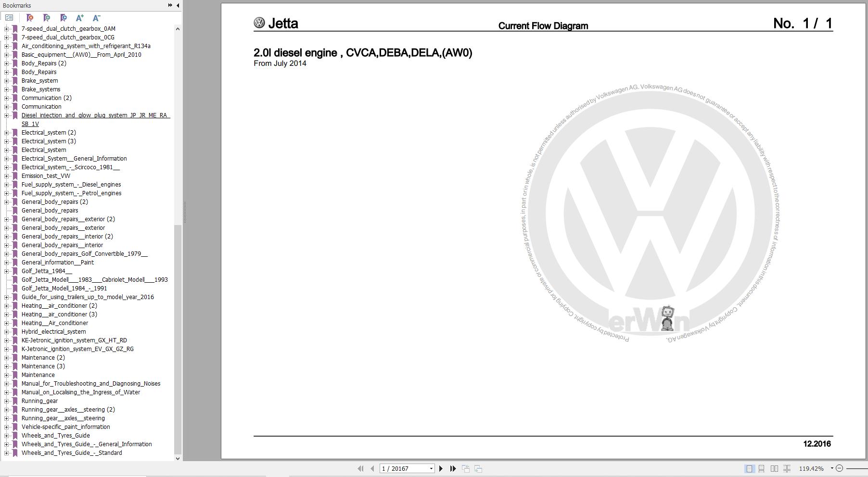Viewport: 868px width, 477px height.
Task: Expand the 7-speed_dual_clutch_gearbox_0AM bookmark
Action: (x=7, y=29)
